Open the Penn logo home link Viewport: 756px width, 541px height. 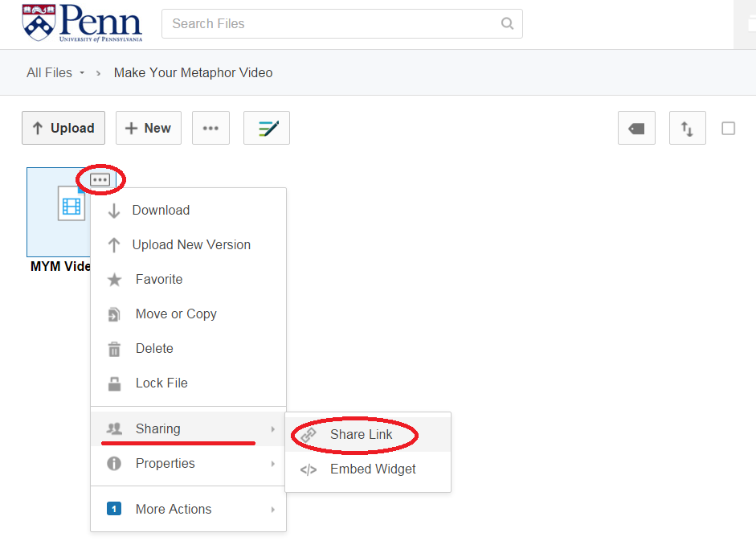click(82, 23)
